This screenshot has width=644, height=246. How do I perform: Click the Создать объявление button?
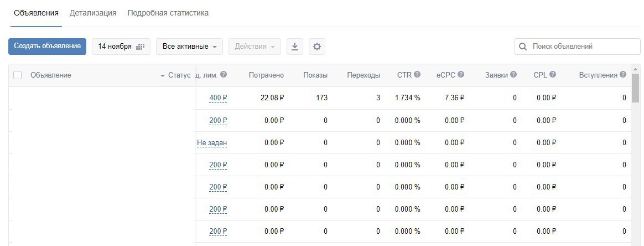point(47,46)
